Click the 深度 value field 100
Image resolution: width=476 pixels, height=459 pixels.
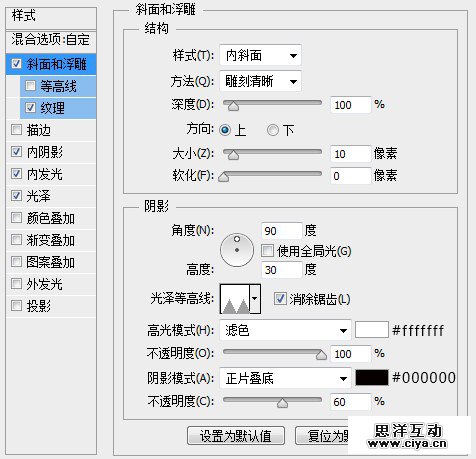(351, 105)
